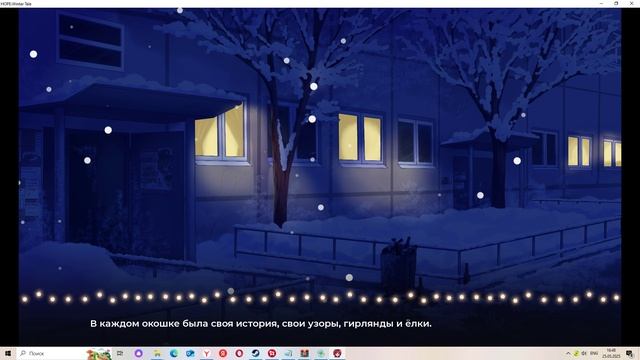
Task: Open the volume control in the tray
Action: click(584, 353)
